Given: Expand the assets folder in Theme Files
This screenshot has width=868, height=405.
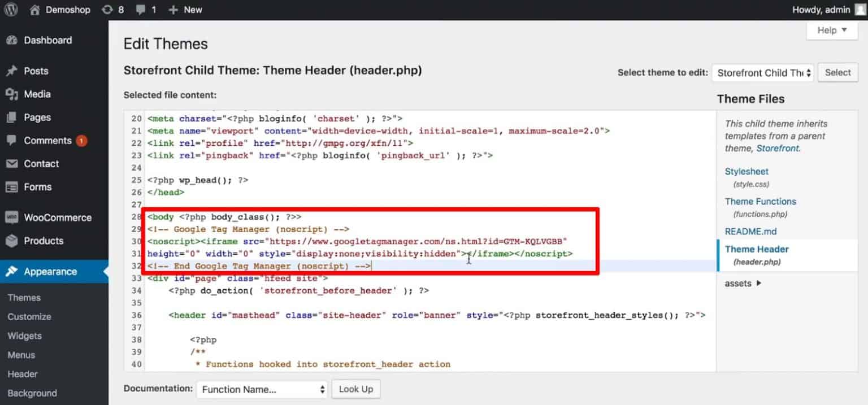Looking at the screenshot, I should 739,283.
